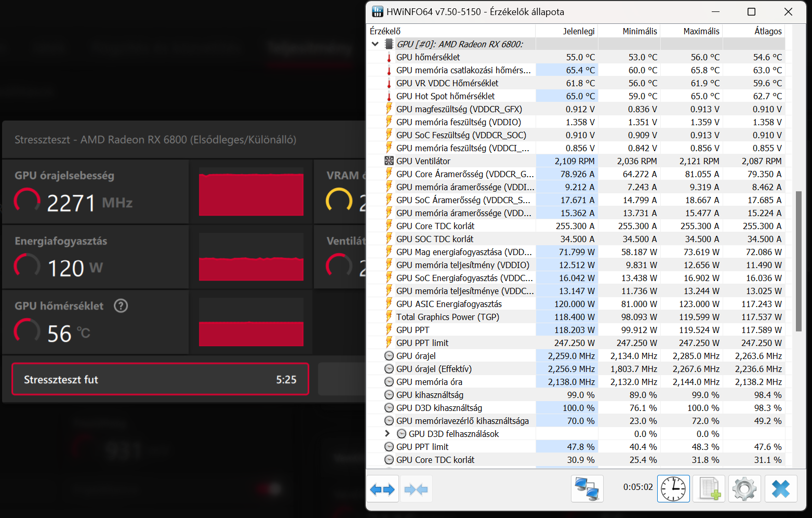Image resolution: width=812 pixels, height=518 pixels.
Task: Select the GPU memória csatlakozási hőmérs... row
Action: 576,70
